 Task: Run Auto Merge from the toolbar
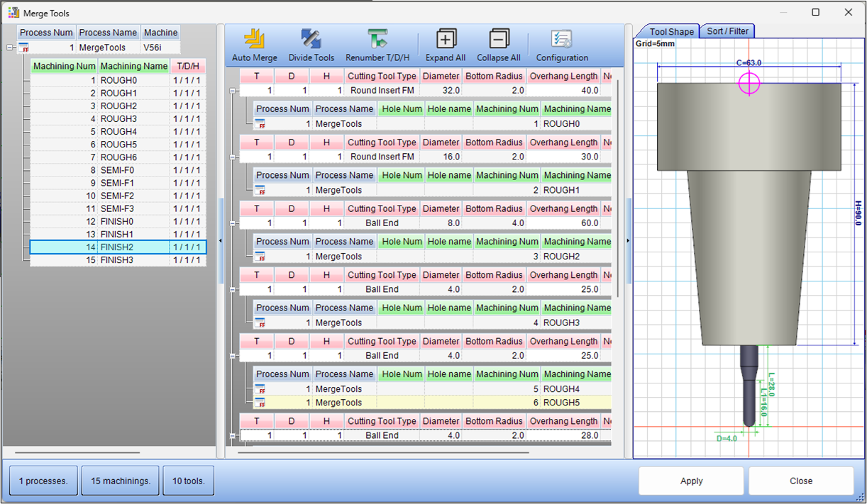[x=254, y=45]
